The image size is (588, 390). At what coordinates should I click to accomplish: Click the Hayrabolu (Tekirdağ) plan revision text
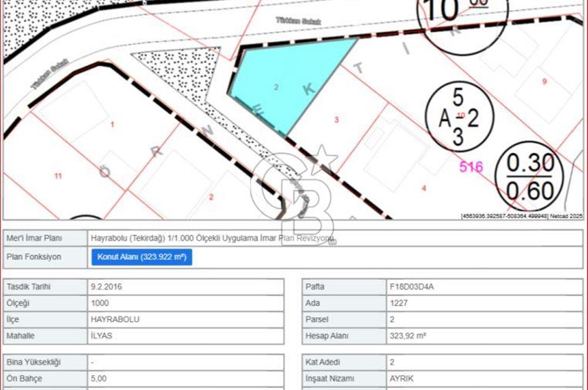tap(212, 238)
